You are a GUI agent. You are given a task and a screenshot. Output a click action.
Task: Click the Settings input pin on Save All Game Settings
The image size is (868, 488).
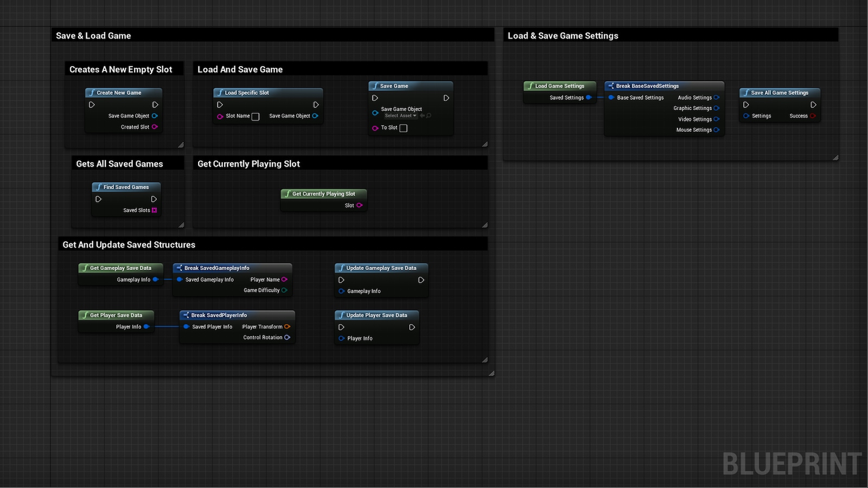click(746, 116)
